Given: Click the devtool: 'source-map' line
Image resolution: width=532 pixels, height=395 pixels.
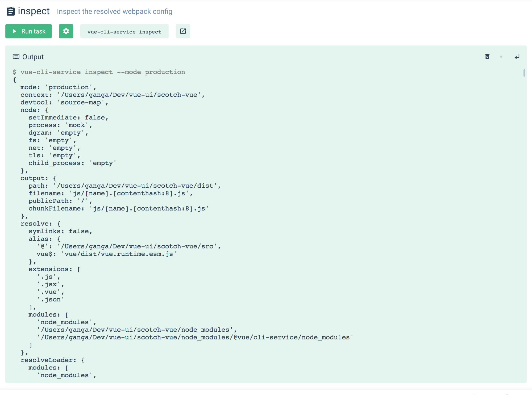Looking at the screenshot, I should tap(64, 102).
